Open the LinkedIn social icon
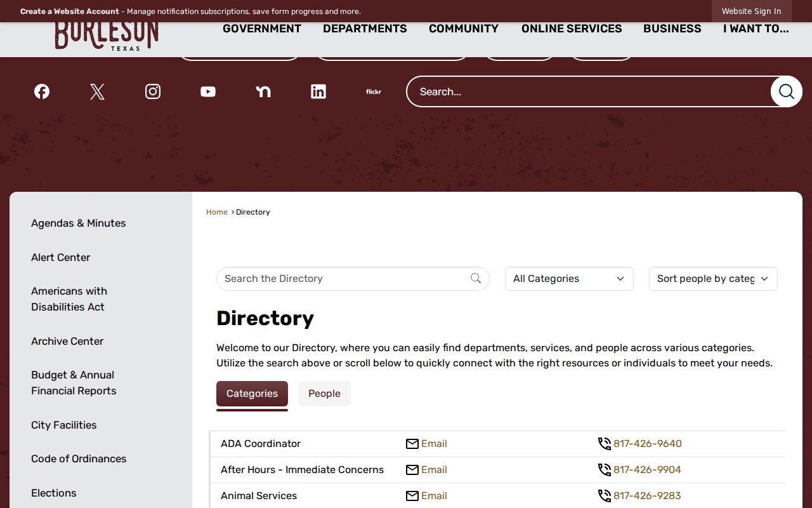The image size is (812, 508). coord(318,91)
